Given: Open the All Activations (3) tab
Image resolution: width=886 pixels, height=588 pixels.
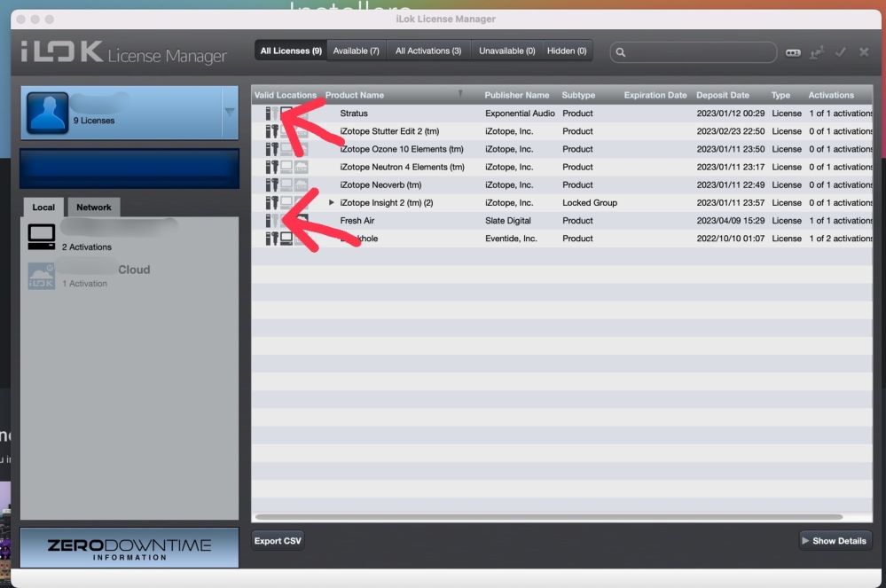Looking at the screenshot, I should tap(427, 51).
